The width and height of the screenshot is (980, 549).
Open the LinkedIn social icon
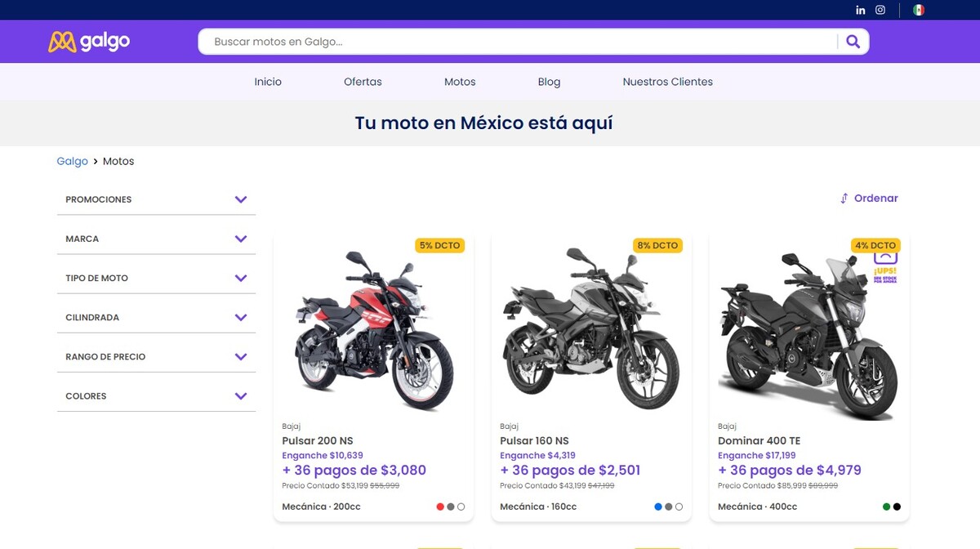[x=861, y=10]
